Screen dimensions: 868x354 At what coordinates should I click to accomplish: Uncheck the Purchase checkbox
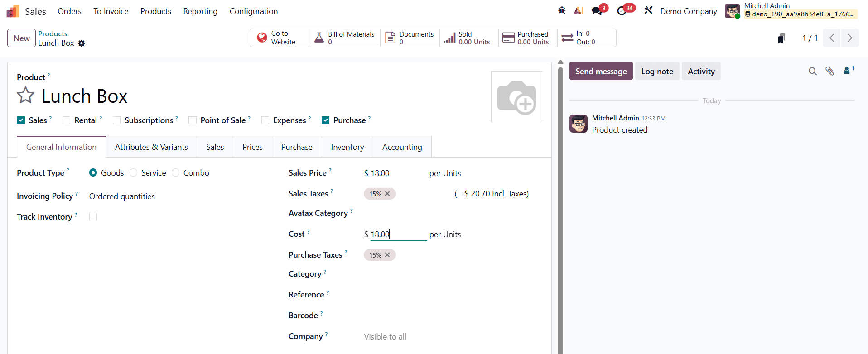tap(325, 120)
